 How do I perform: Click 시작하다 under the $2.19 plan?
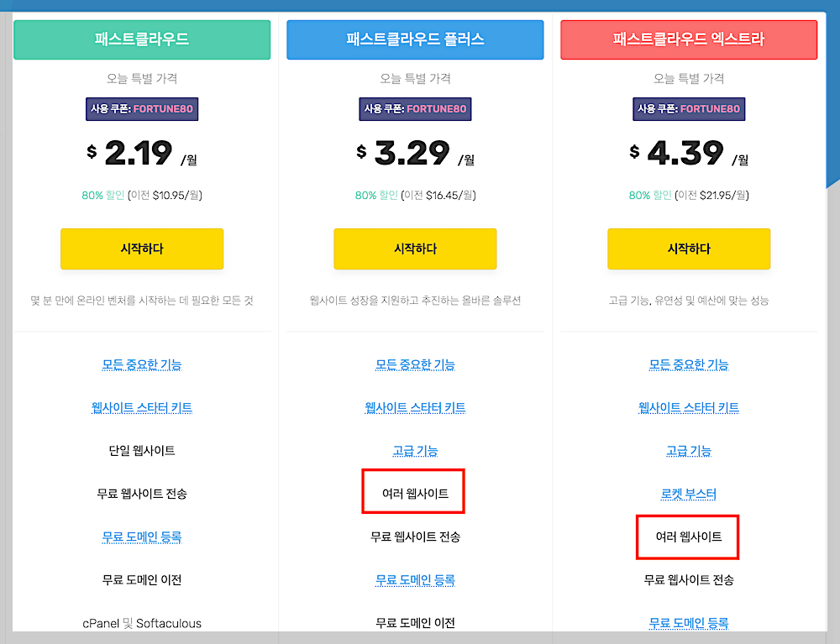(141, 249)
